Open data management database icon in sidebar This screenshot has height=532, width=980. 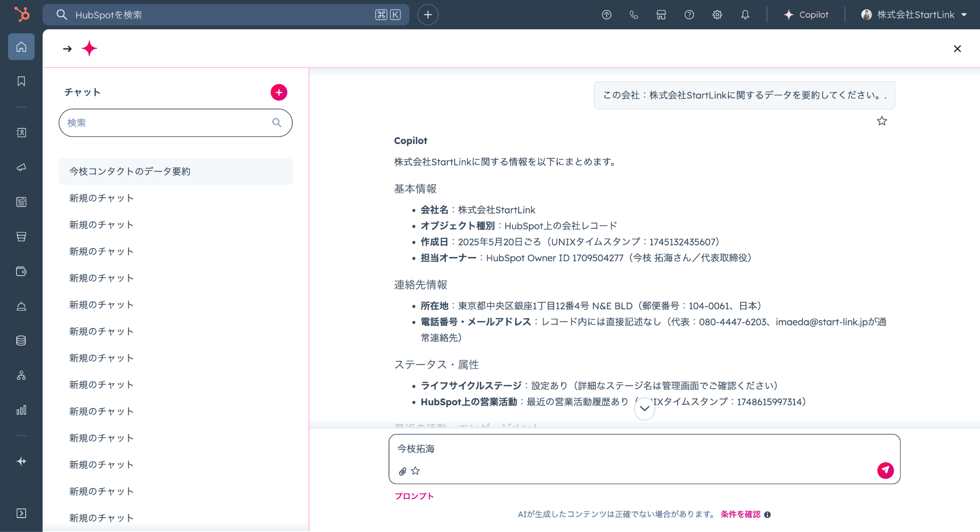[21, 341]
